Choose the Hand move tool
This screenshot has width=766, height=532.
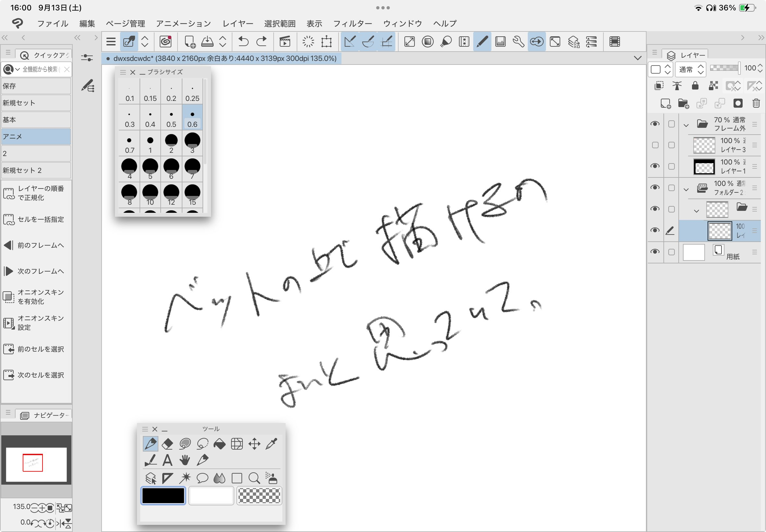[x=185, y=461]
